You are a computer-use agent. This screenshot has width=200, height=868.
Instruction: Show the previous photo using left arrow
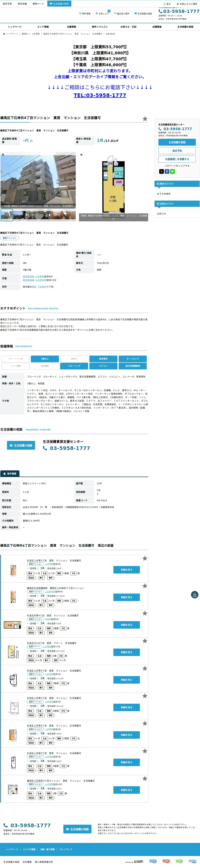point(4,180)
